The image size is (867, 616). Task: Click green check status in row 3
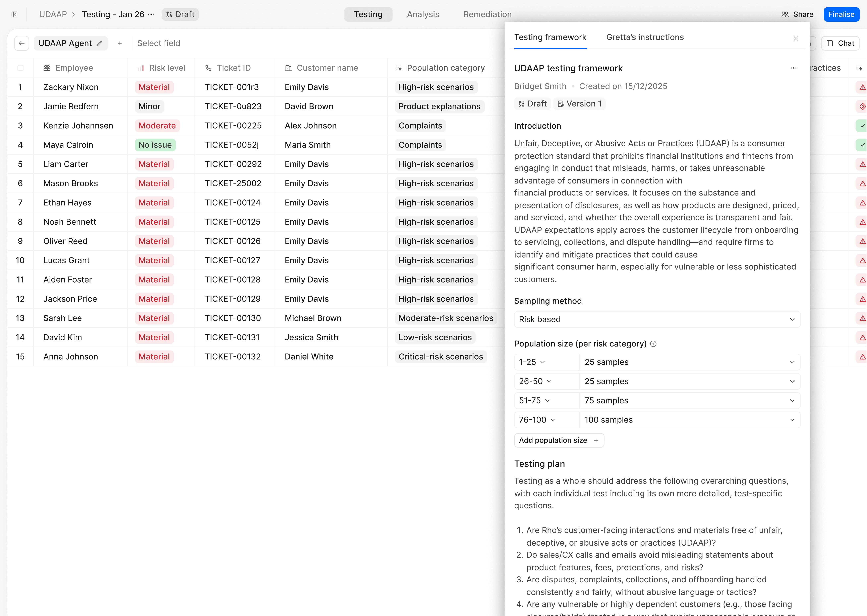coord(862,126)
